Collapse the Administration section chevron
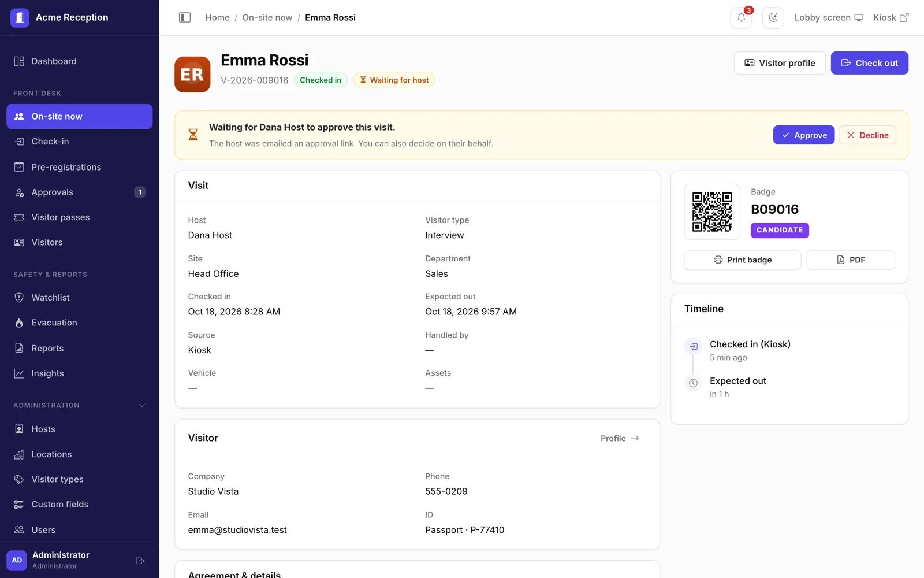The height and width of the screenshot is (578, 924). [141, 406]
